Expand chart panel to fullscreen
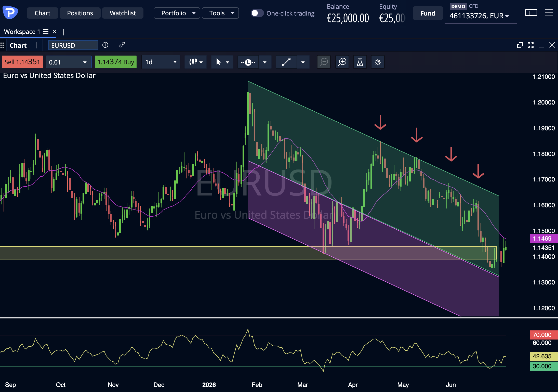The image size is (558, 392). (531, 45)
